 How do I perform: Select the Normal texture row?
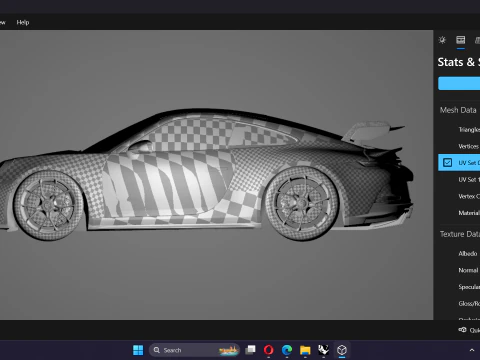468,270
